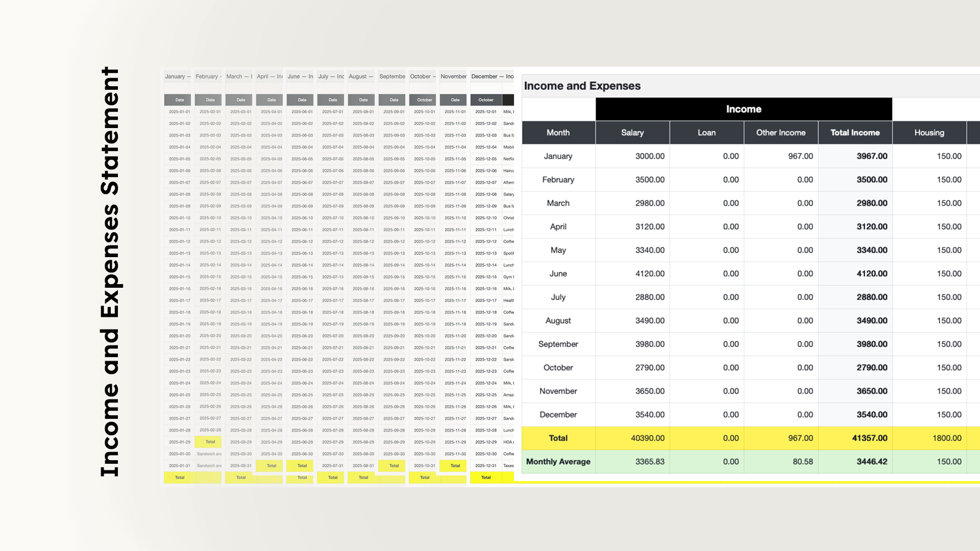Open the 'Septembe' sheet title
Screen dimensions: 980x551
[x=392, y=77]
